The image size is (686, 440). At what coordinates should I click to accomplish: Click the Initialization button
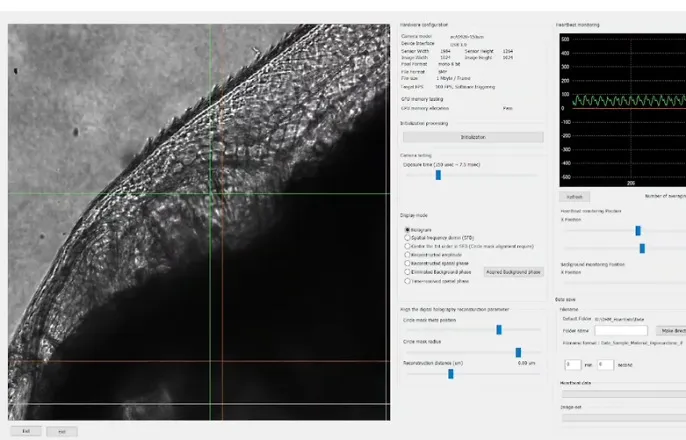pos(473,137)
